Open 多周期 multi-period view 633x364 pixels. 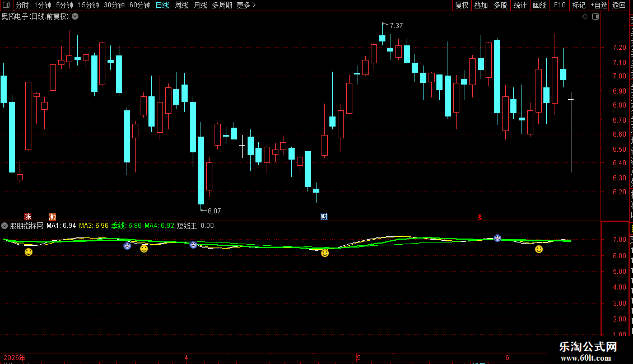pos(222,5)
